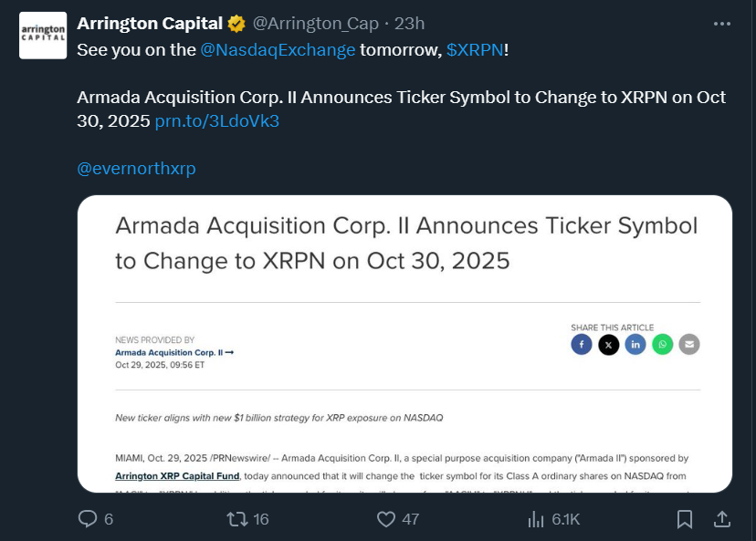
Task: Click the email share icon in the article
Action: click(x=688, y=344)
